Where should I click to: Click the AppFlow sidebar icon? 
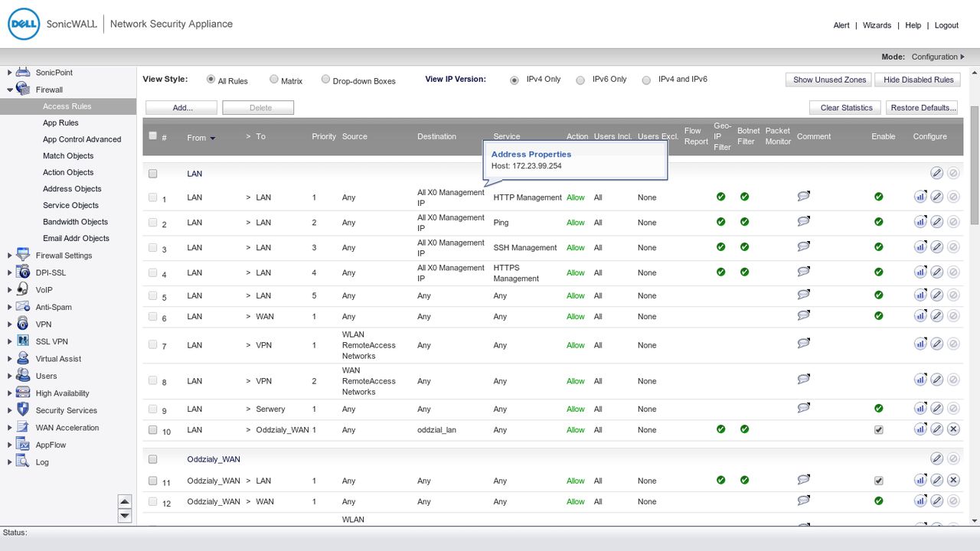[x=23, y=445]
